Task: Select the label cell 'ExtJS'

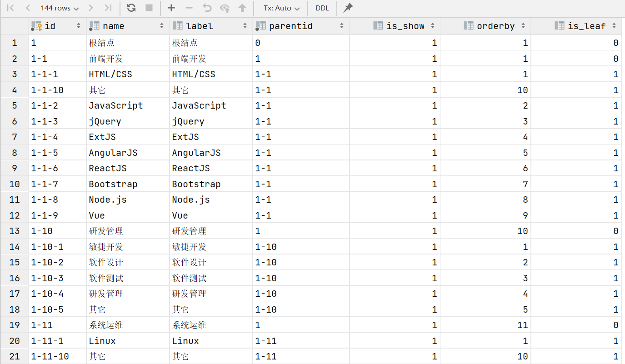Action: (x=211, y=137)
